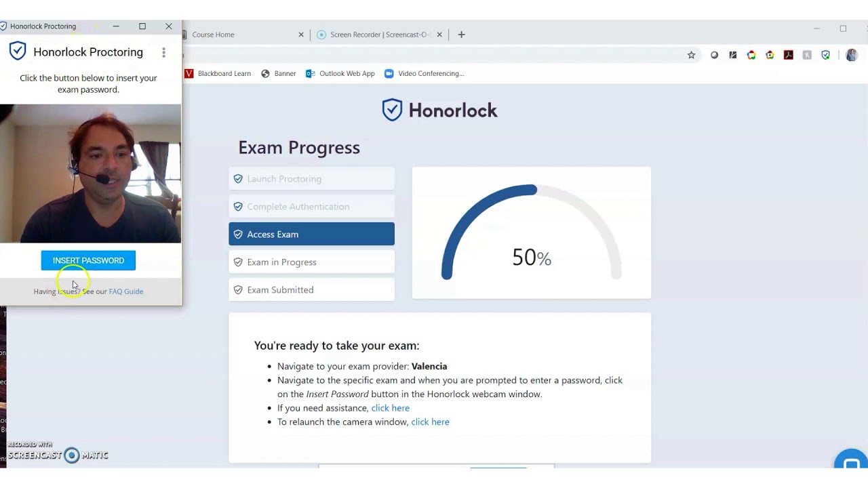The width and height of the screenshot is (868, 488).
Task: Click the INSERT PASSWORD button
Action: (88, 260)
